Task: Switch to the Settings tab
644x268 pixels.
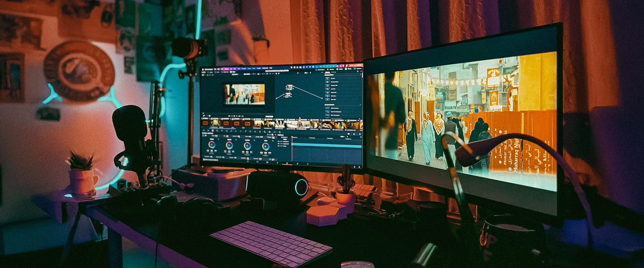Action: click(x=334, y=72)
